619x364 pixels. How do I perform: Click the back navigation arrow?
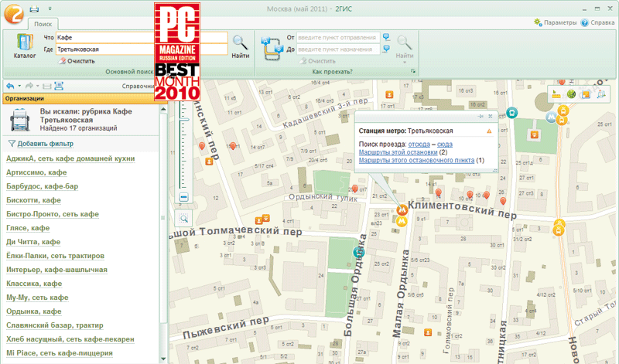[9, 86]
